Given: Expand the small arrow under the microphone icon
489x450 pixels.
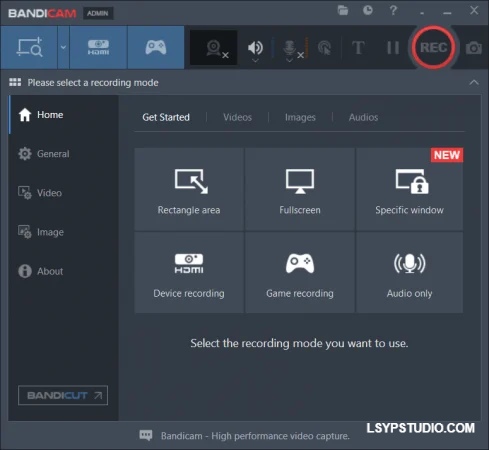Looking at the screenshot, I should [x=289, y=60].
